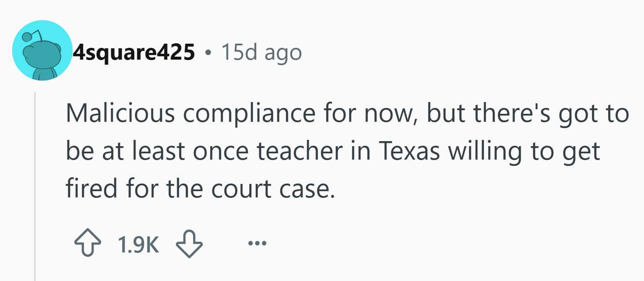
Task: Open 4square425's user profile
Action: (134, 53)
